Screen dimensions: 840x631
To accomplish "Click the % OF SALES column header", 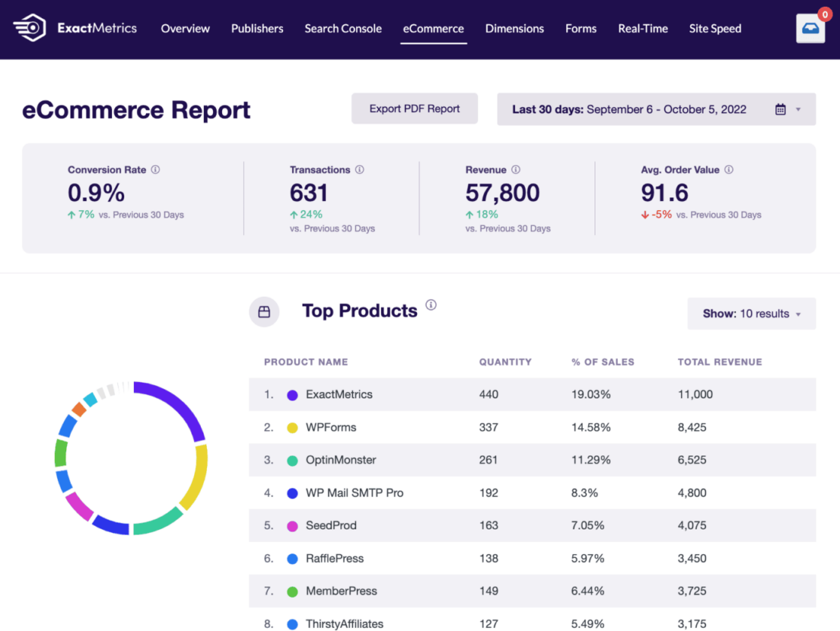I will click(603, 362).
